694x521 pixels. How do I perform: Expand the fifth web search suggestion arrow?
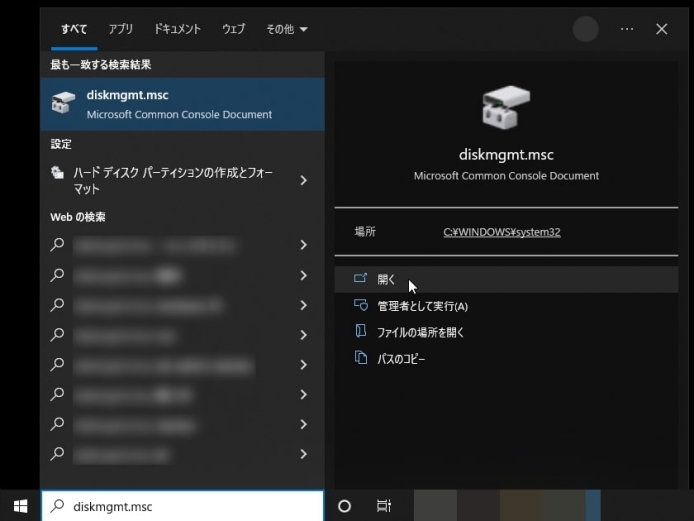[x=304, y=365]
